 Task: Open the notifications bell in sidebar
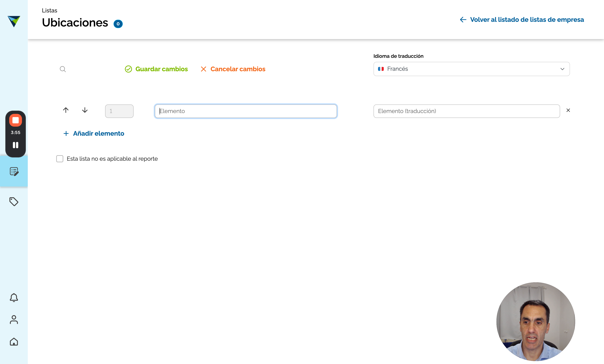(x=14, y=298)
